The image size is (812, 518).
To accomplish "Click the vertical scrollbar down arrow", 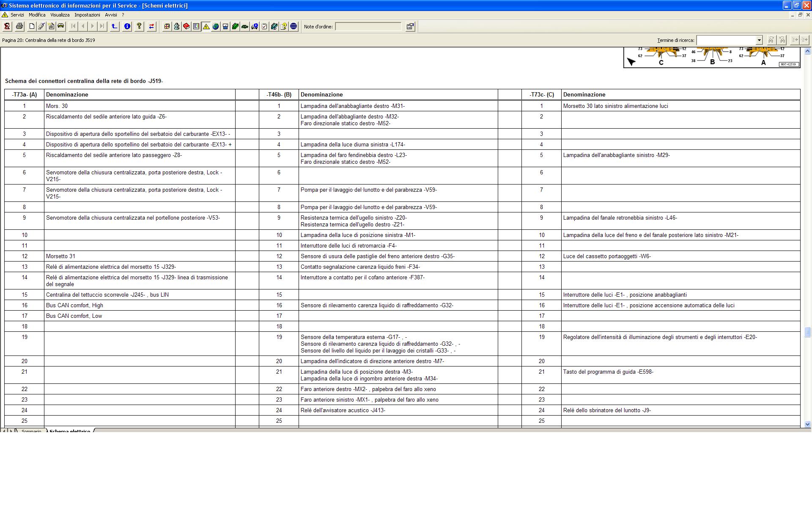I will point(808,424).
